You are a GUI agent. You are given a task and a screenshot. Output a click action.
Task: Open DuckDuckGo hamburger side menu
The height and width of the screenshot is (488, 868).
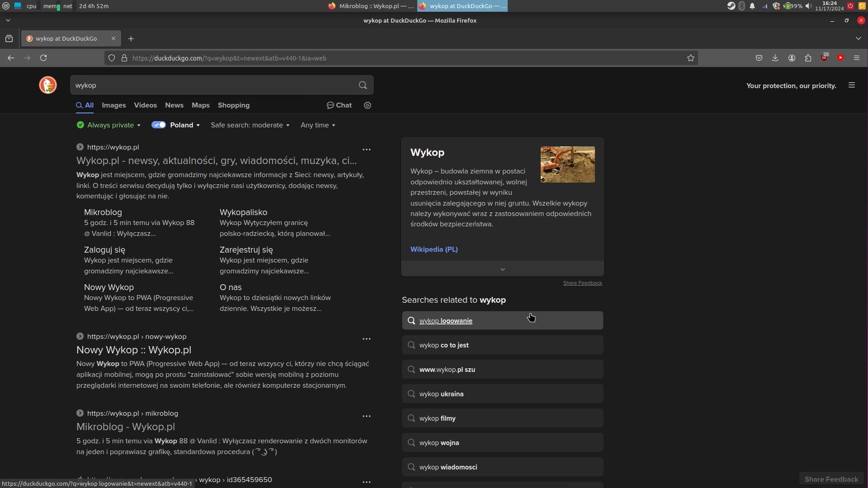click(x=852, y=85)
